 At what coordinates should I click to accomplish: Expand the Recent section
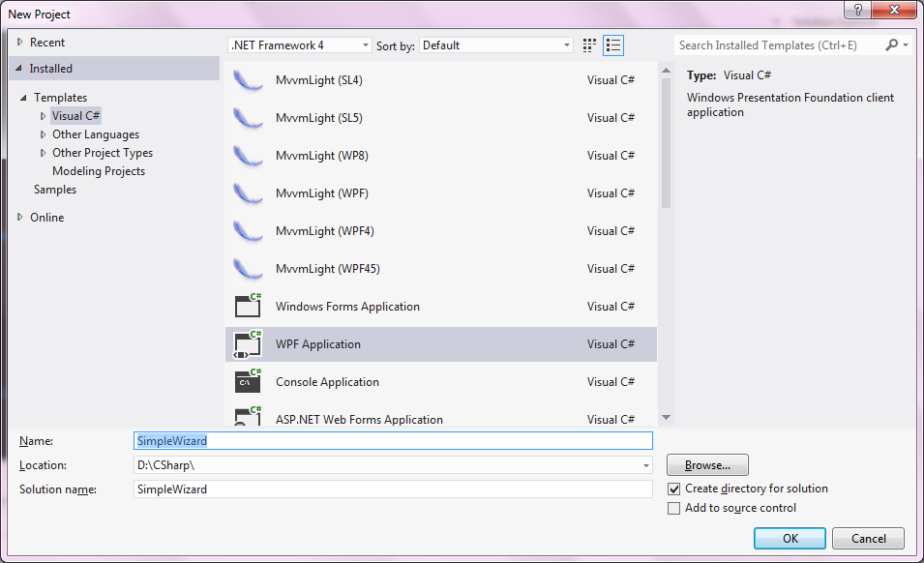click(20, 42)
